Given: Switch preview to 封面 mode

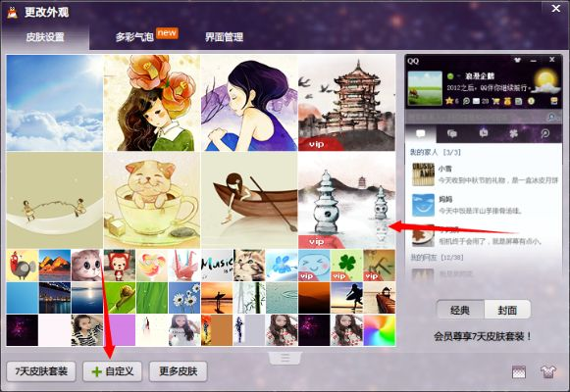Looking at the screenshot, I should (507, 310).
